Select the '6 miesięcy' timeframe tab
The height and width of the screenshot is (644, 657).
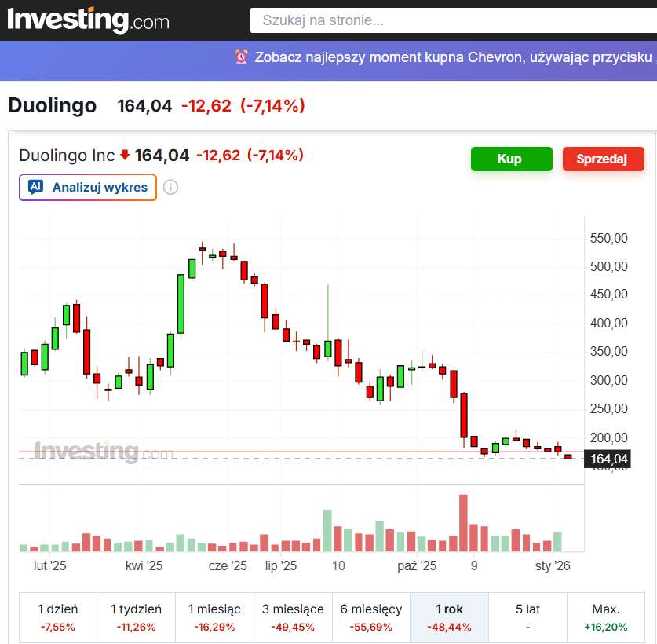(x=371, y=617)
